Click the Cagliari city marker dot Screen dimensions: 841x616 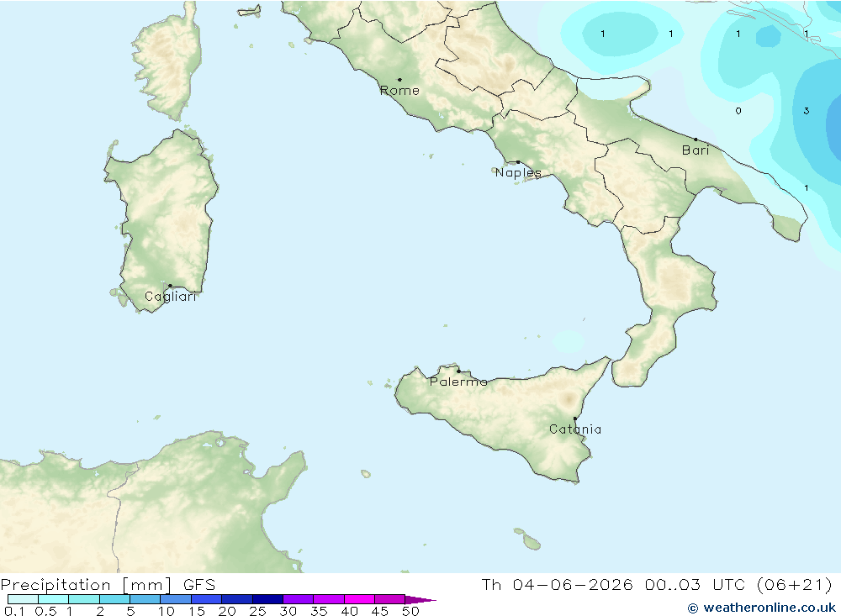coord(170,286)
